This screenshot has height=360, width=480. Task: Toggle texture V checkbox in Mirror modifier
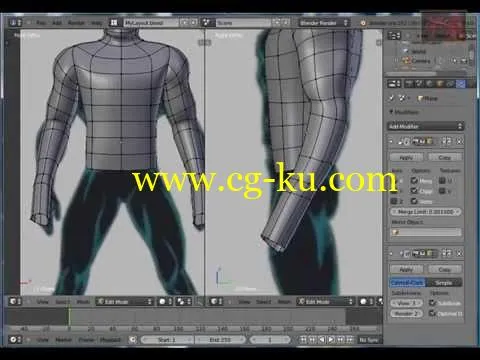coord(442,191)
